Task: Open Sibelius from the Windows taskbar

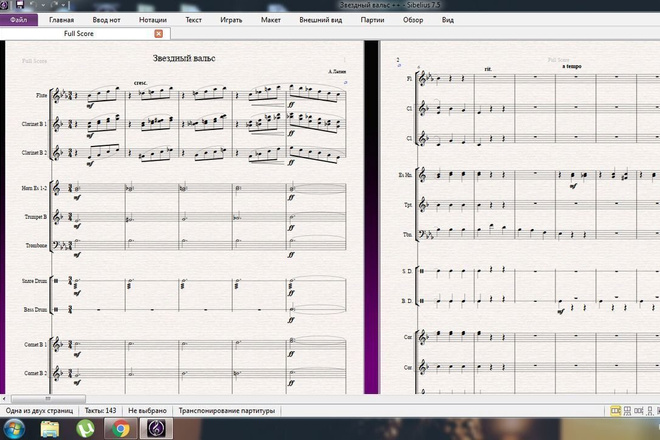Action: [x=156, y=429]
